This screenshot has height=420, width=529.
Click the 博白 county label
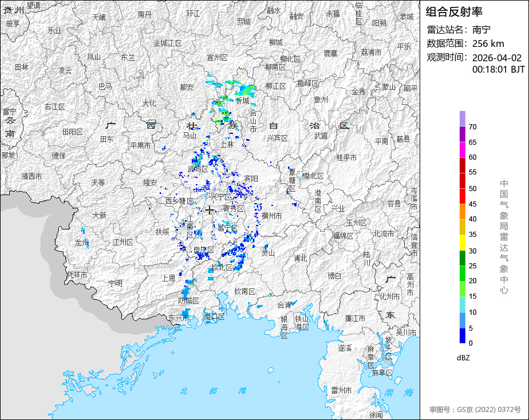click(334, 276)
